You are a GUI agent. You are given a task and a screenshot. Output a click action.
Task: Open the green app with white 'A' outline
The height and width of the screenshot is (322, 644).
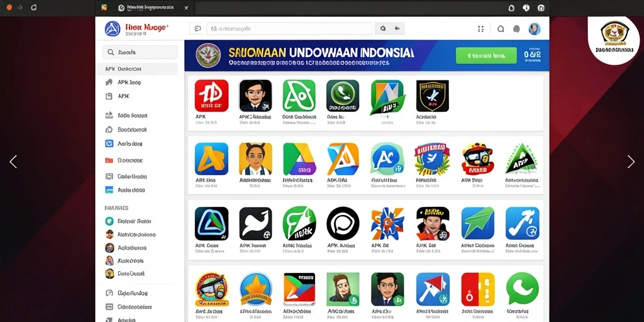(x=299, y=96)
